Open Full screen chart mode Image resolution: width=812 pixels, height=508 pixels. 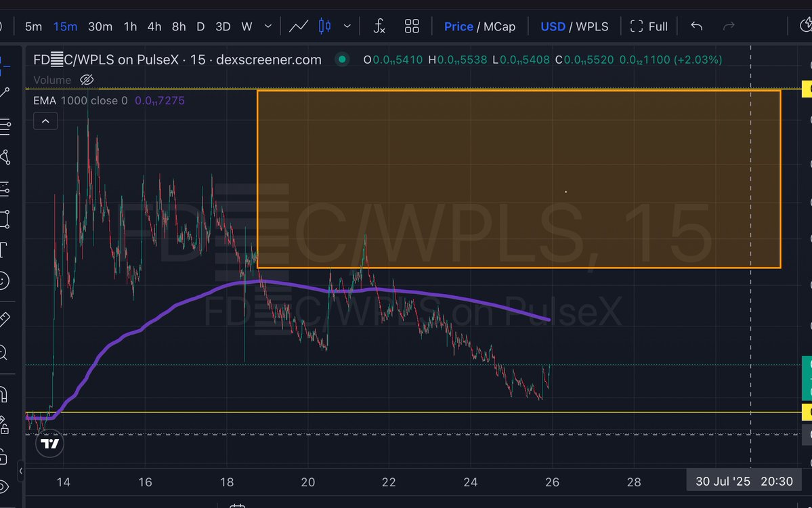pyautogui.click(x=649, y=26)
